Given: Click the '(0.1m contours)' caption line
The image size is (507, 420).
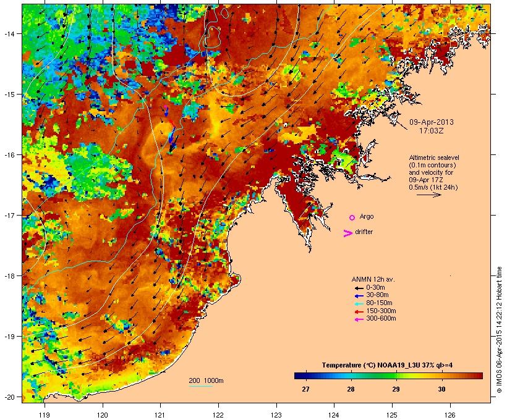Looking at the screenshot, I should [x=433, y=165].
